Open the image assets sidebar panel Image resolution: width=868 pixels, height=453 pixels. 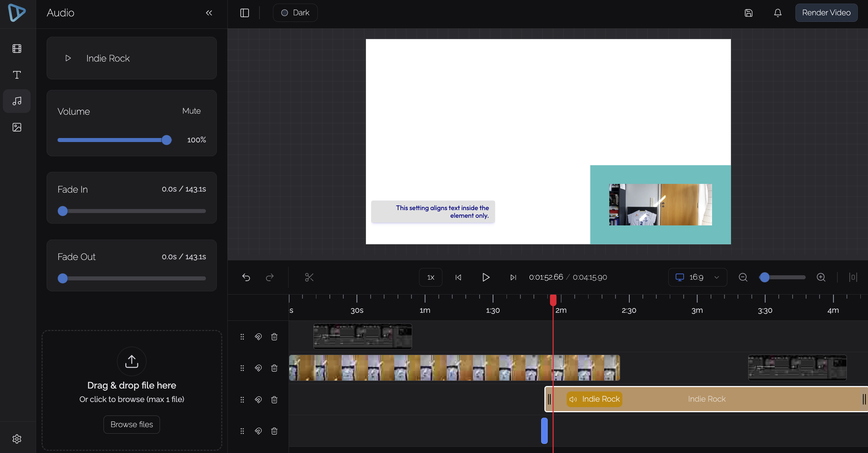[x=17, y=127]
